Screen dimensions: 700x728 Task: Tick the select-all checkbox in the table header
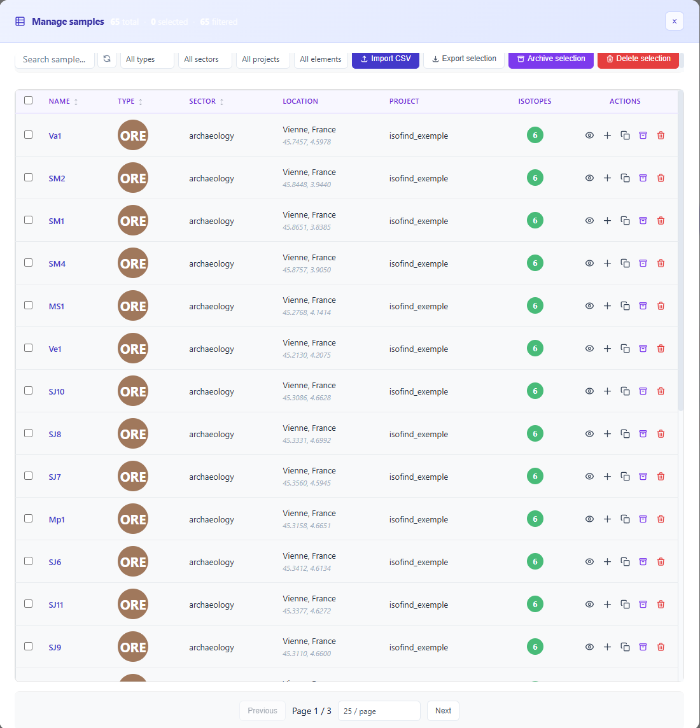click(x=28, y=101)
